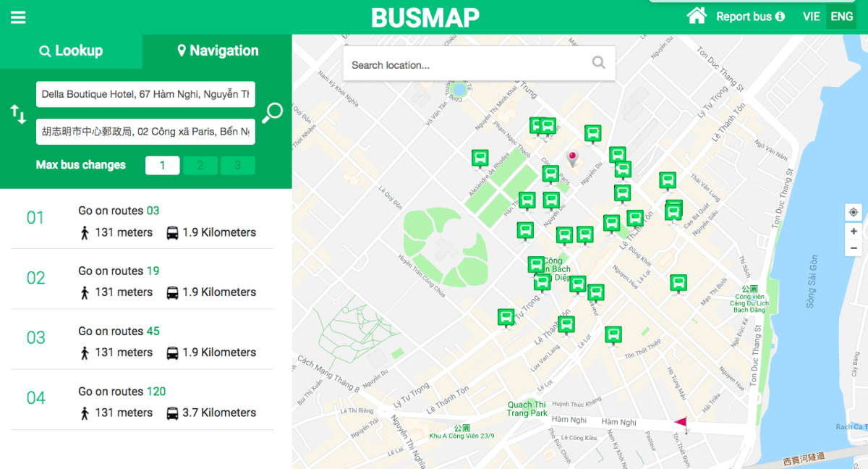Select result 04 with route 120

(142, 399)
